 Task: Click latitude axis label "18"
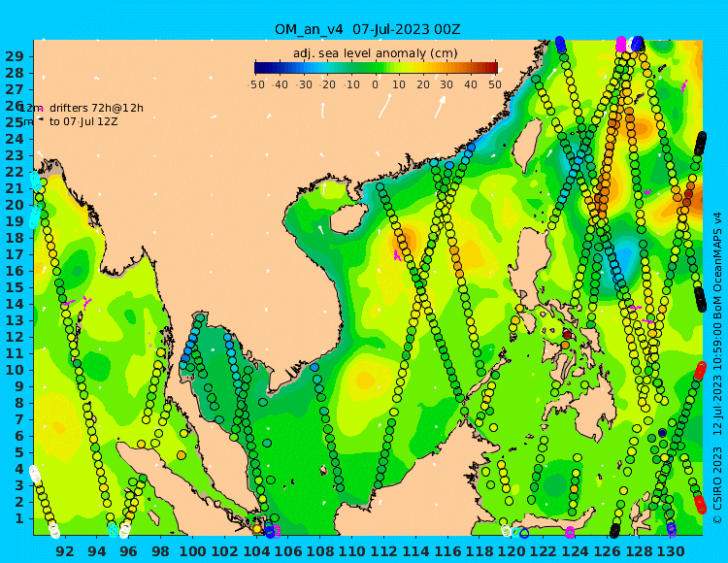tap(14, 238)
